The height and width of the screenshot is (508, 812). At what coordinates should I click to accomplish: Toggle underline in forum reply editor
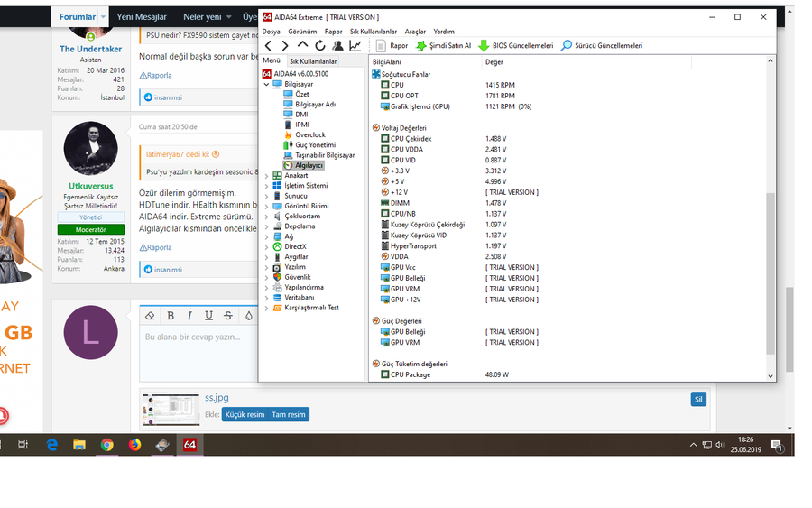coord(208,316)
